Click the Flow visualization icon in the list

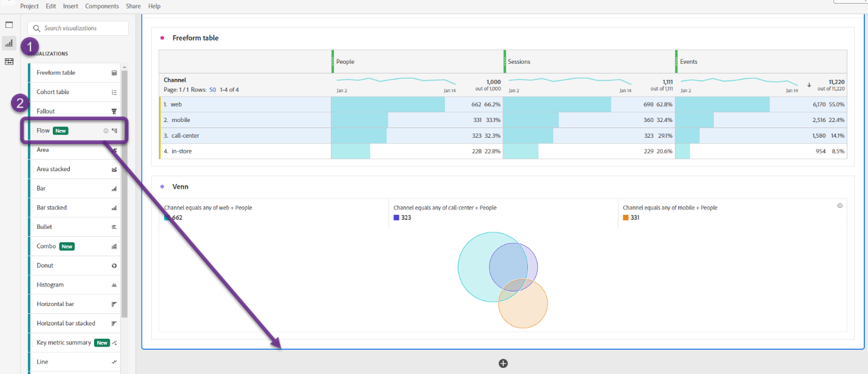pos(114,131)
